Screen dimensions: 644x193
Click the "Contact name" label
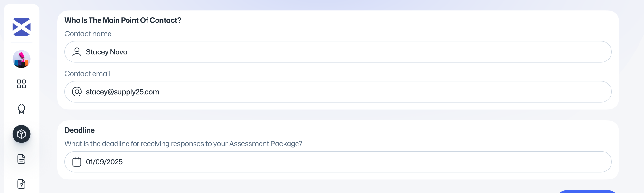(88, 34)
